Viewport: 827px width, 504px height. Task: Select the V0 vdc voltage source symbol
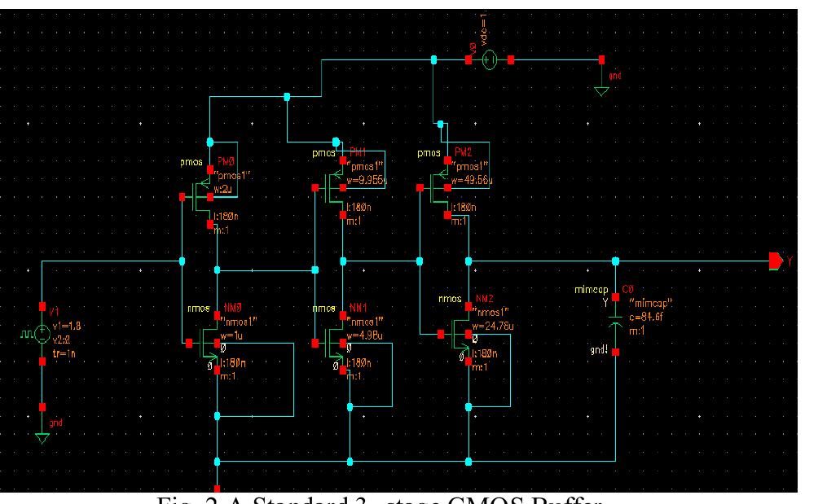pyautogui.click(x=490, y=60)
